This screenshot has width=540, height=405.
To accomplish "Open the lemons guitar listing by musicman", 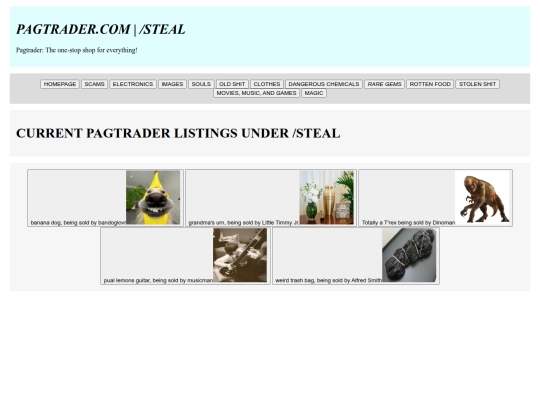I will [158, 280].
